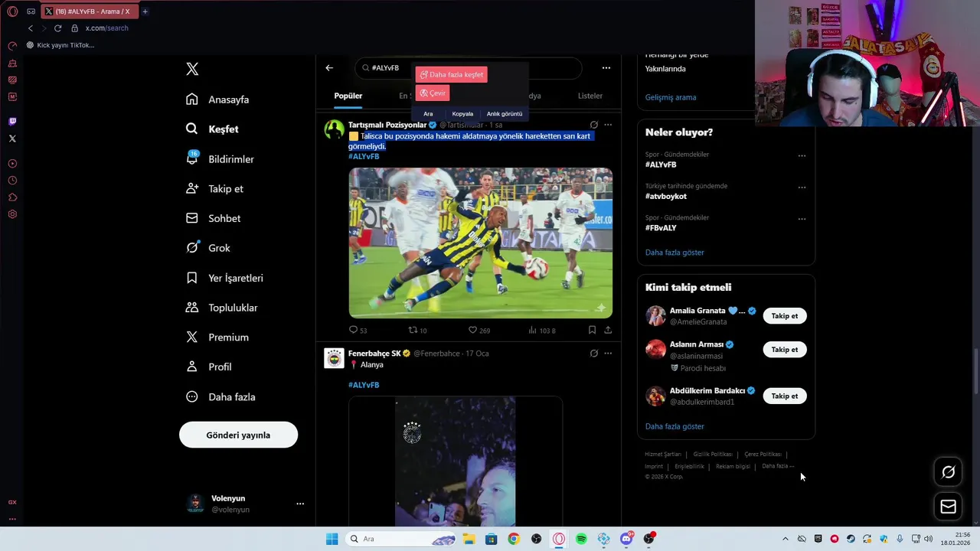
Task: Open Topluluklar communities page
Action: tap(222, 308)
